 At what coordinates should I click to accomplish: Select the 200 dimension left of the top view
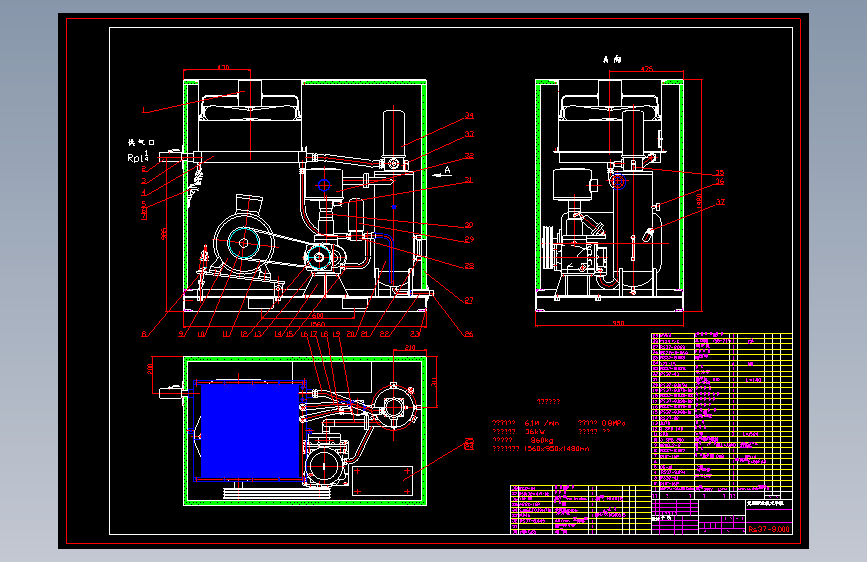coord(150,368)
